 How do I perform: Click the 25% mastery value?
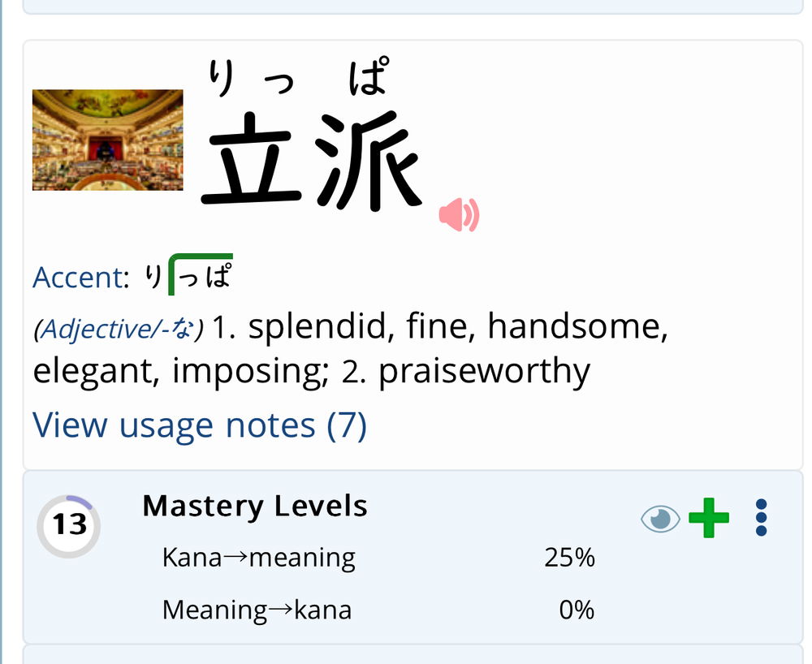[x=570, y=558]
